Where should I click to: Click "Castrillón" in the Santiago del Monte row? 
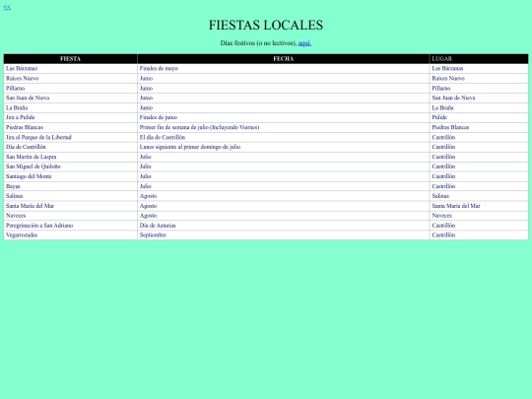[443, 176]
